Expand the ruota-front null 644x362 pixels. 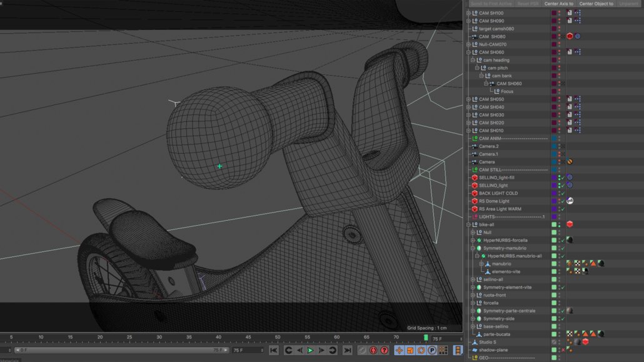[473, 295]
